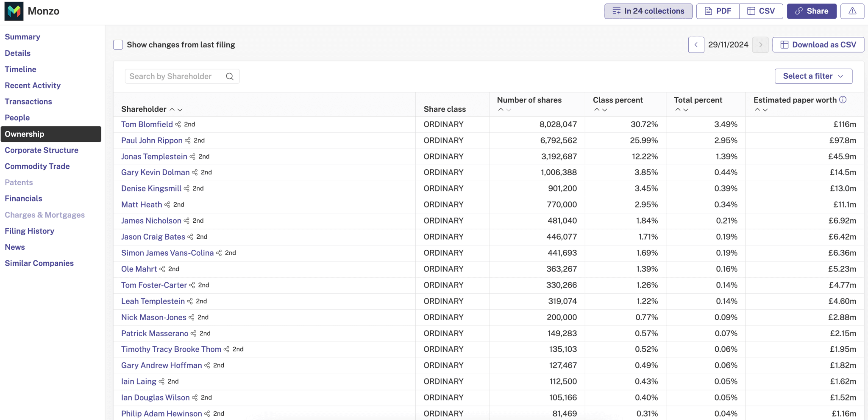
Task: Sort Total percent descending arrow
Action: click(686, 110)
